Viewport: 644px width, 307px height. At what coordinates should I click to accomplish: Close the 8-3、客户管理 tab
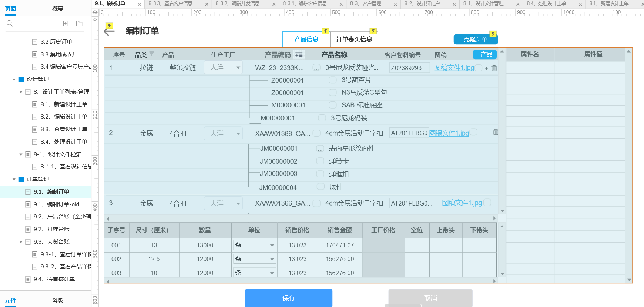pyautogui.click(x=395, y=4)
